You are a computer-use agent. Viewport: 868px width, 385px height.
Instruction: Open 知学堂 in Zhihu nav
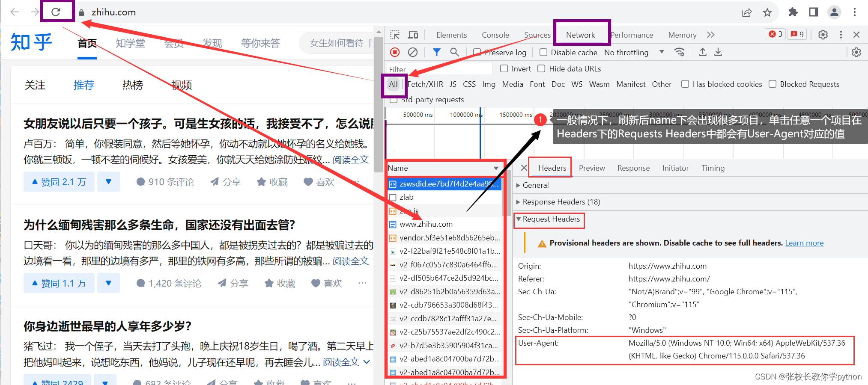(131, 43)
